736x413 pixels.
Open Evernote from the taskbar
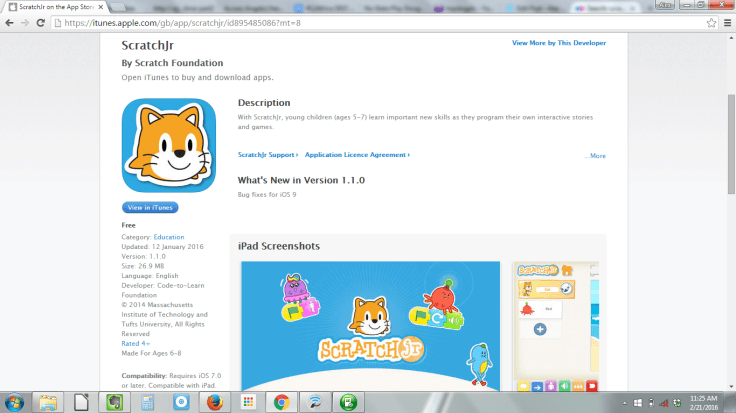point(115,403)
